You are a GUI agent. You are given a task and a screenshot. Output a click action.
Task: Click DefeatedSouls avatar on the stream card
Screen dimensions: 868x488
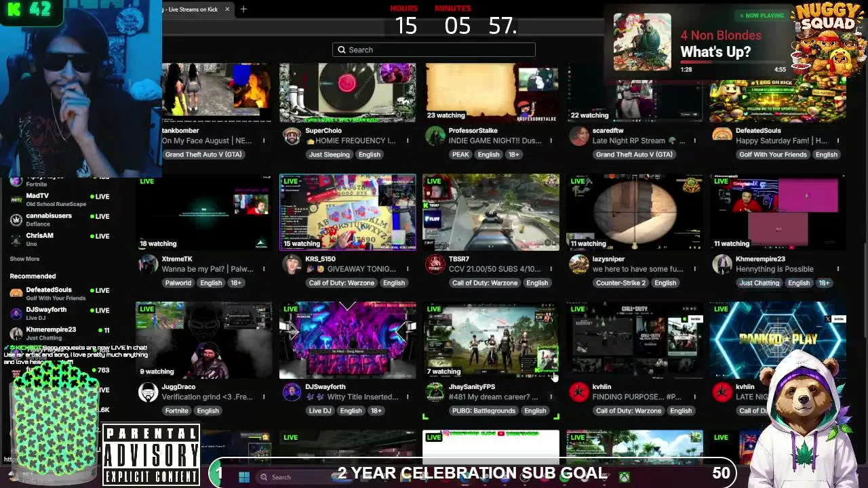click(x=722, y=136)
